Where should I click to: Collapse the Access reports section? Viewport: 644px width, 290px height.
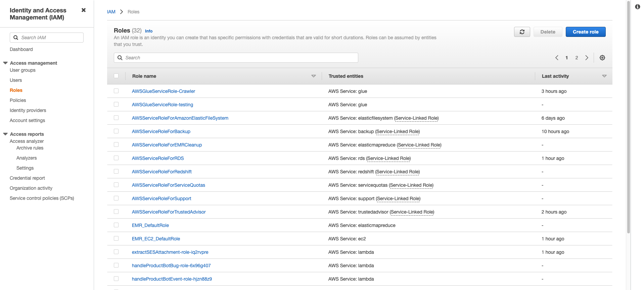click(x=5, y=134)
